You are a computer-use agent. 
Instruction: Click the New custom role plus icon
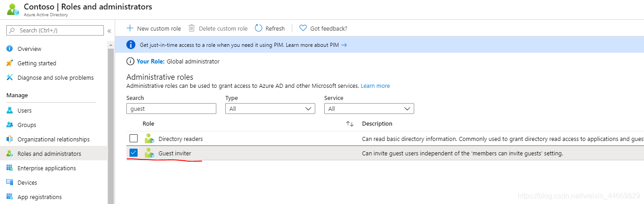click(130, 28)
